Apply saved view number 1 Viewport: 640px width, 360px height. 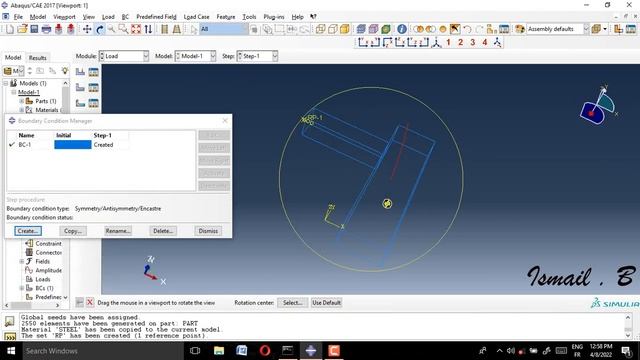click(448, 42)
